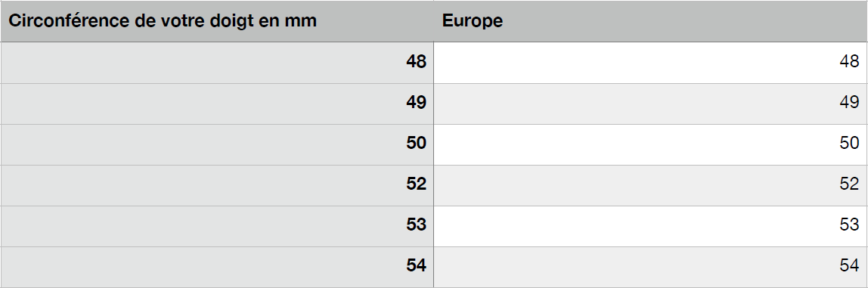868x288 pixels.
Task: Choose the Europe size 49 cell
Action: point(650,104)
